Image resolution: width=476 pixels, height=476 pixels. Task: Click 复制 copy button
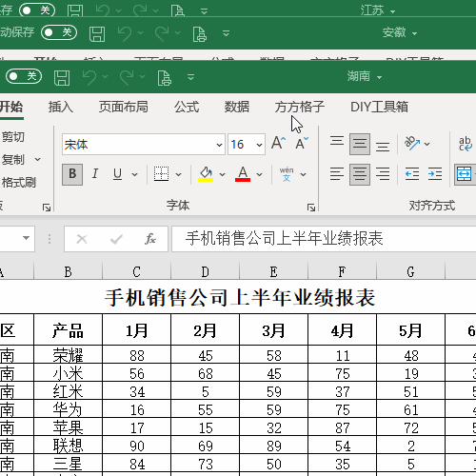12,160
